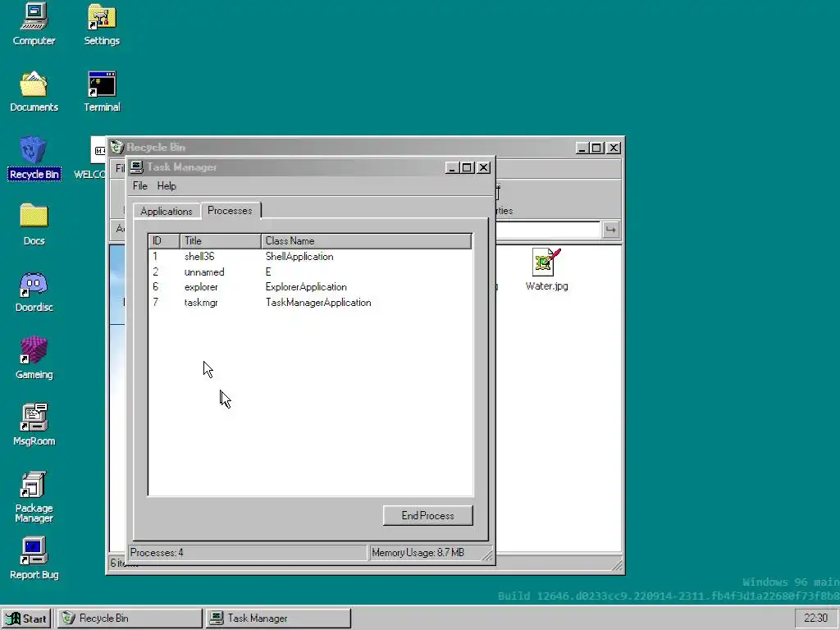The height and width of the screenshot is (630, 840).
Task: Click the ID column header
Action: [x=164, y=241]
